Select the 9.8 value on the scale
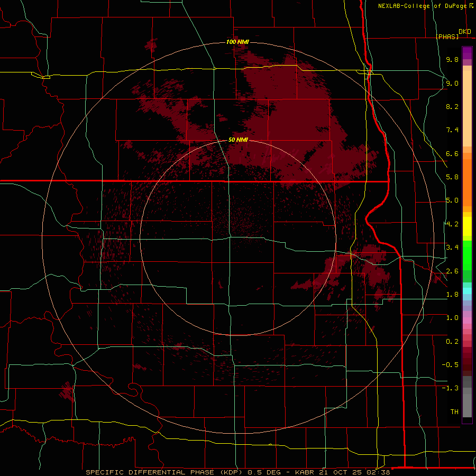 click(452, 59)
